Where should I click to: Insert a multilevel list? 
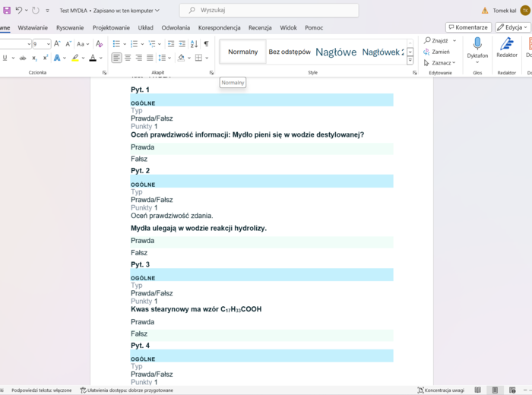[152, 44]
